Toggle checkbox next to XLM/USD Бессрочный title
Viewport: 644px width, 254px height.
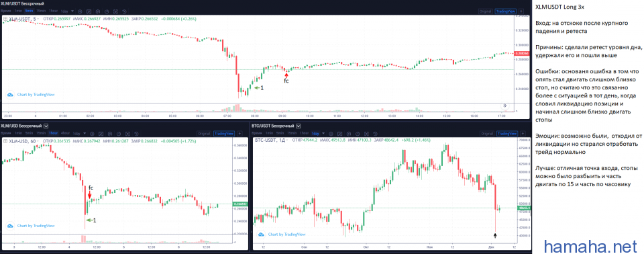click(x=46, y=126)
